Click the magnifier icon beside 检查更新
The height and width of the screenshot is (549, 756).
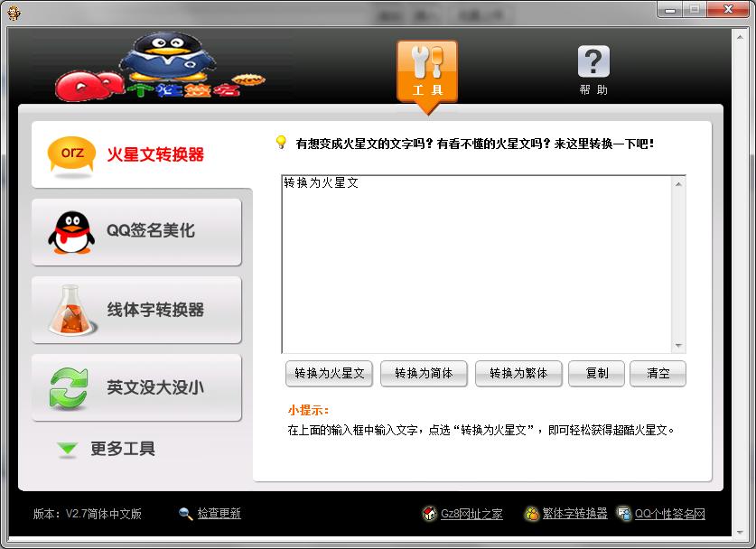coord(186,514)
